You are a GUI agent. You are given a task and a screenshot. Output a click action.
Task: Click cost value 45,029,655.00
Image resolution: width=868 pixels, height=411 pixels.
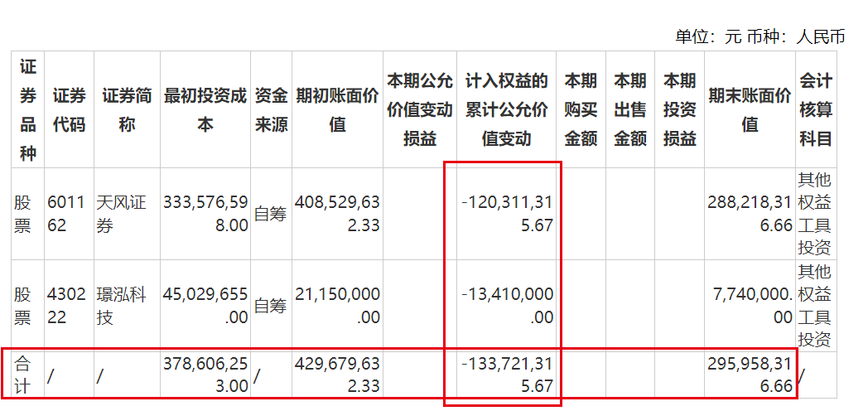[205, 306]
